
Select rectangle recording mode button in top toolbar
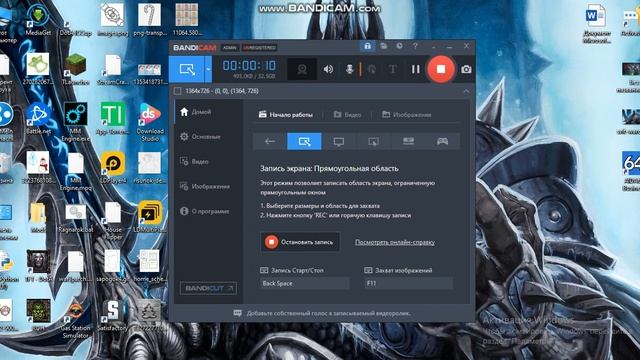(x=187, y=69)
